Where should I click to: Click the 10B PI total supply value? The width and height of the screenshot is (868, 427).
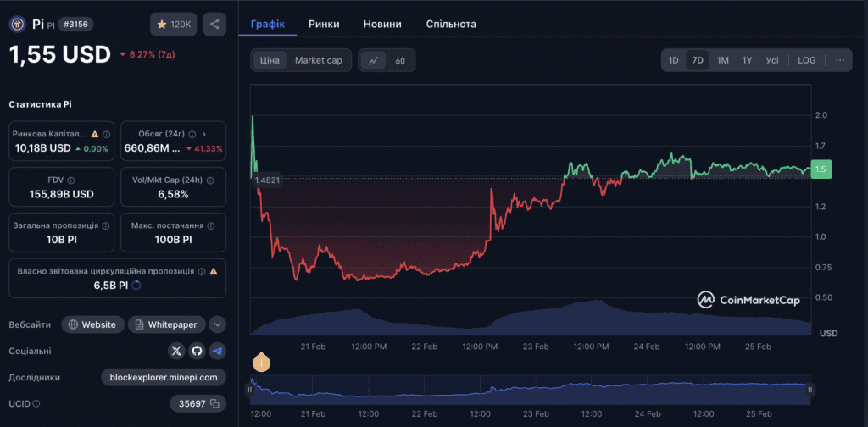pos(61,240)
